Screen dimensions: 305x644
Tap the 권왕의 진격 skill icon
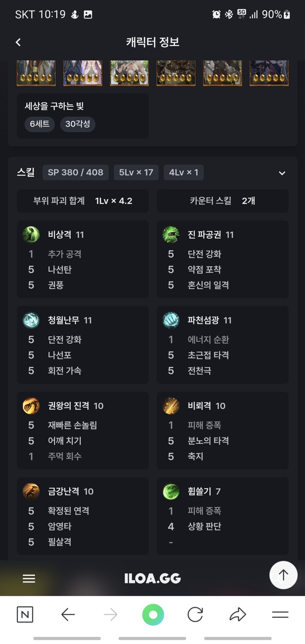pyautogui.click(x=31, y=406)
